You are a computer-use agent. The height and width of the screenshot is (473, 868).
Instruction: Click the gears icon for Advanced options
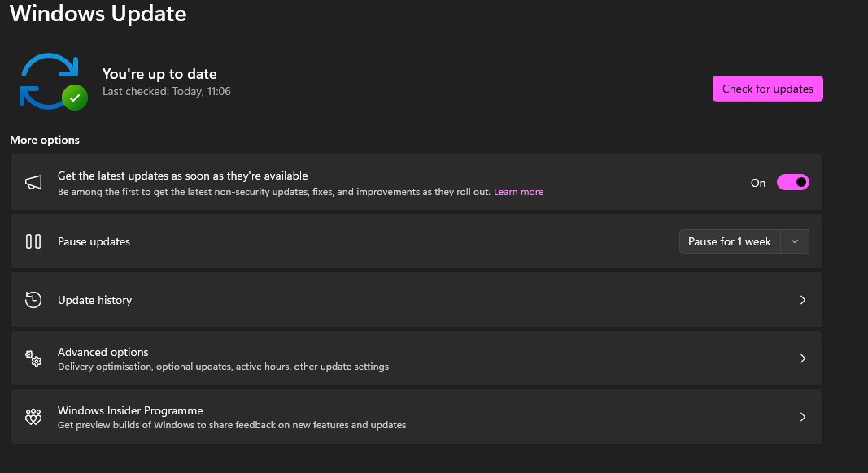pyautogui.click(x=33, y=358)
